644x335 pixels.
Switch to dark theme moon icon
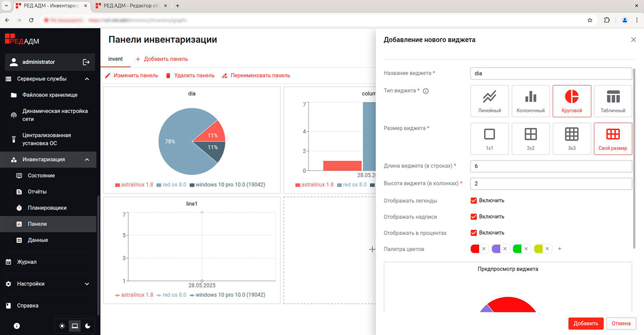[x=88, y=326]
